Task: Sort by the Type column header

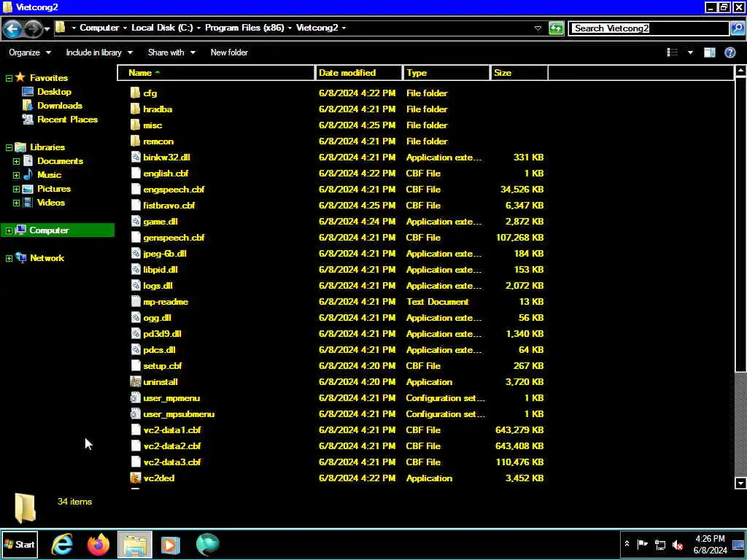Action: [x=446, y=73]
